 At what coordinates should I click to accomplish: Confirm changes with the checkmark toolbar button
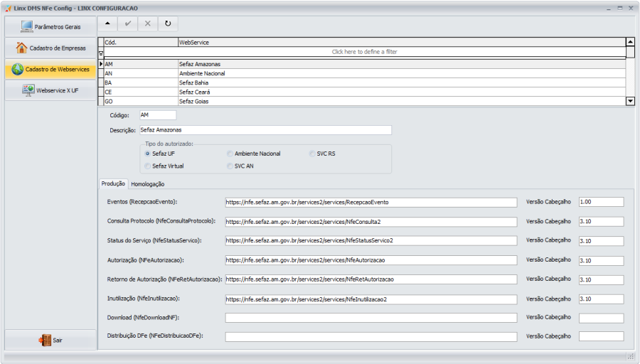[x=128, y=23]
